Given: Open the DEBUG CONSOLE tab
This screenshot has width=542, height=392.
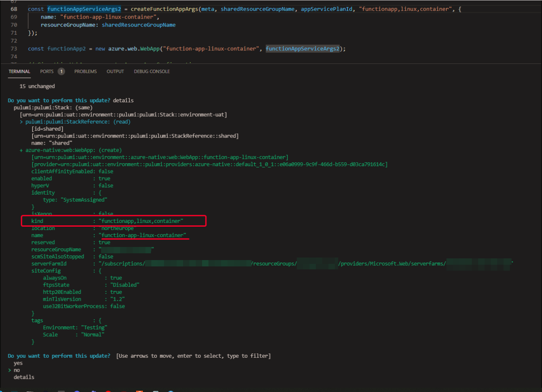Looking at the screenshot, I should (152, 71).
